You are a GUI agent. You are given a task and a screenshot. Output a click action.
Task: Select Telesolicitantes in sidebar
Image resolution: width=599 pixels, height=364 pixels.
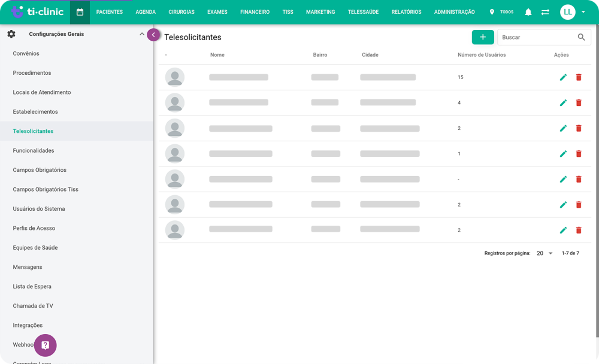[x=33, y=131]
